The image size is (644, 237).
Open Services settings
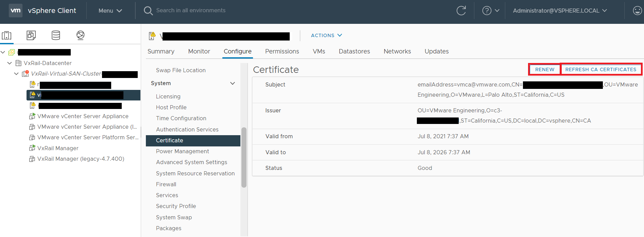click(x=167, y=195)
